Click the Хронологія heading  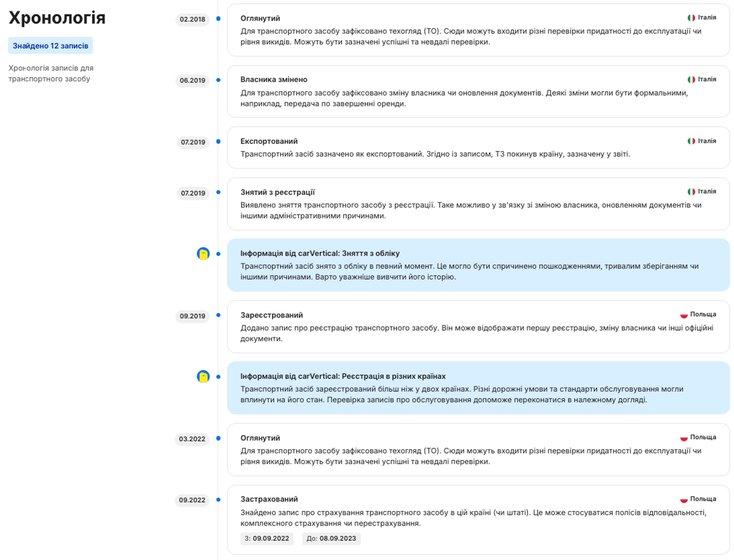click(x=57, y=18)
